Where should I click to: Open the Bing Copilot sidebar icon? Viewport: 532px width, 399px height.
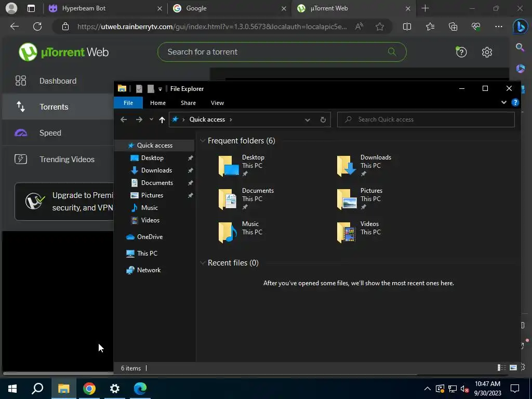pyautogui.click(x=520, y=26)
